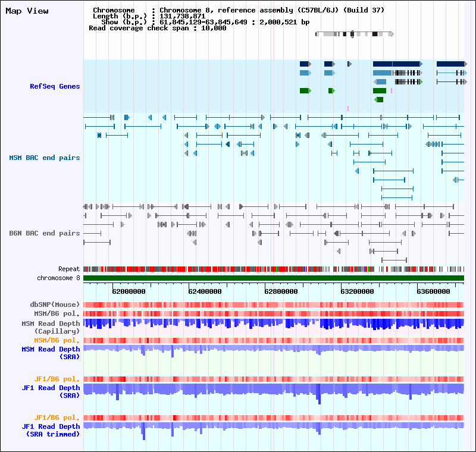Click the MSM Read Depth (Capillary) histogram
Viewport: 476px width, 452px height.
(x=274, y=324)
